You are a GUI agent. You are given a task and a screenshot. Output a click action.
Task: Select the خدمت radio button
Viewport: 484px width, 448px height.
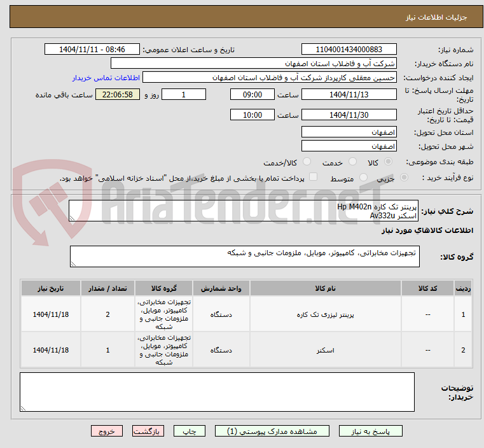[x=352, y=162]
